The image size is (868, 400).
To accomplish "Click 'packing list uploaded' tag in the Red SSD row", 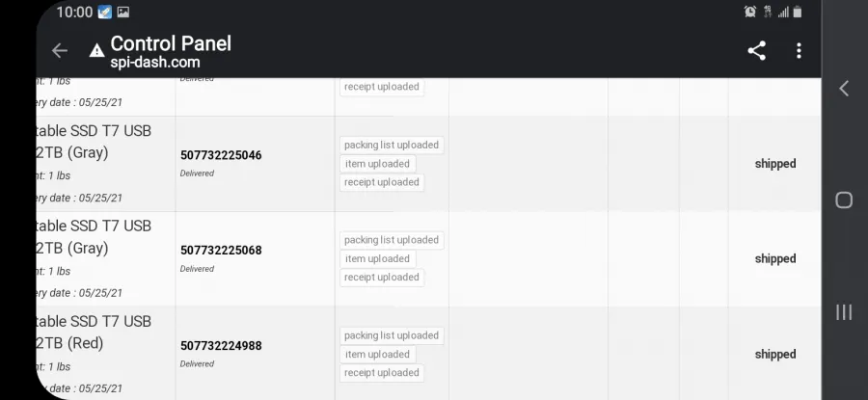I will [x=392, y=335].
